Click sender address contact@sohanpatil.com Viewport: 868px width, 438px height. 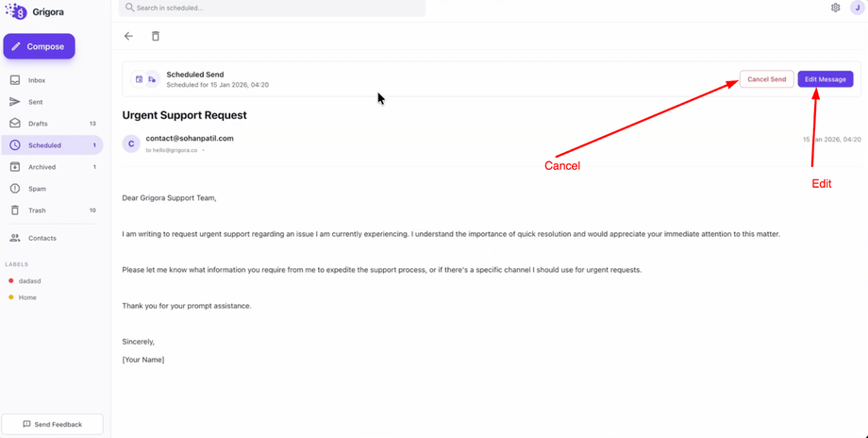click(190, 139)
